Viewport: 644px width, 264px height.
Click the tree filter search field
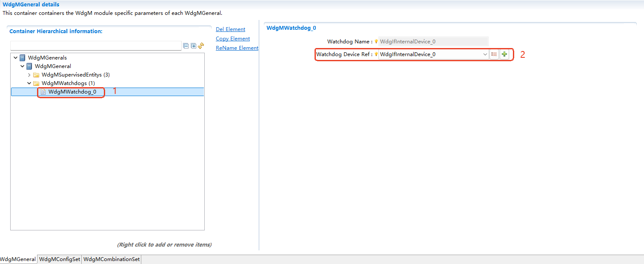point(96,45)
